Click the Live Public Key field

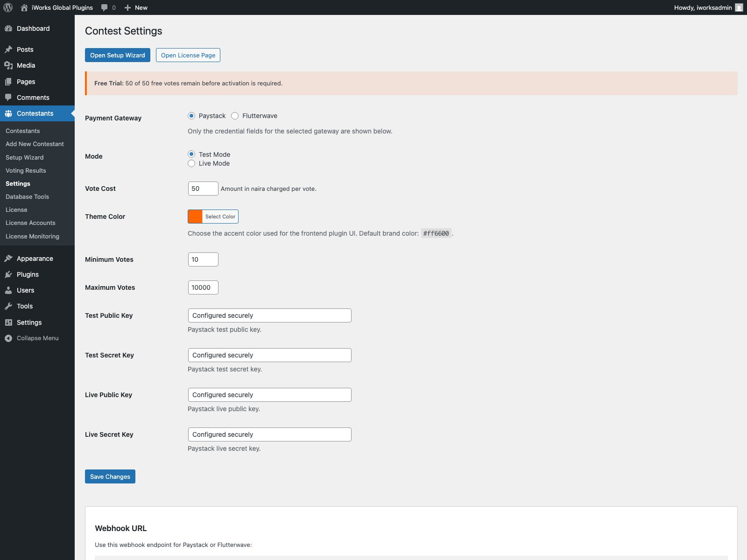pyautogui.click(x=270, y=395)
